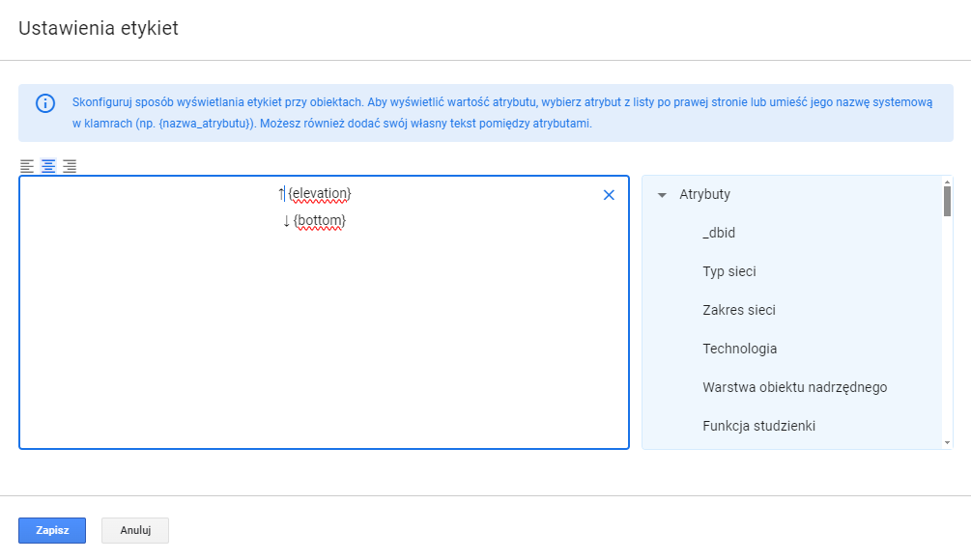Pick Warstwa obiektu nadrzędnego from the attributes
The width and height of the screenshot is (971, 560).
[794, 387]
